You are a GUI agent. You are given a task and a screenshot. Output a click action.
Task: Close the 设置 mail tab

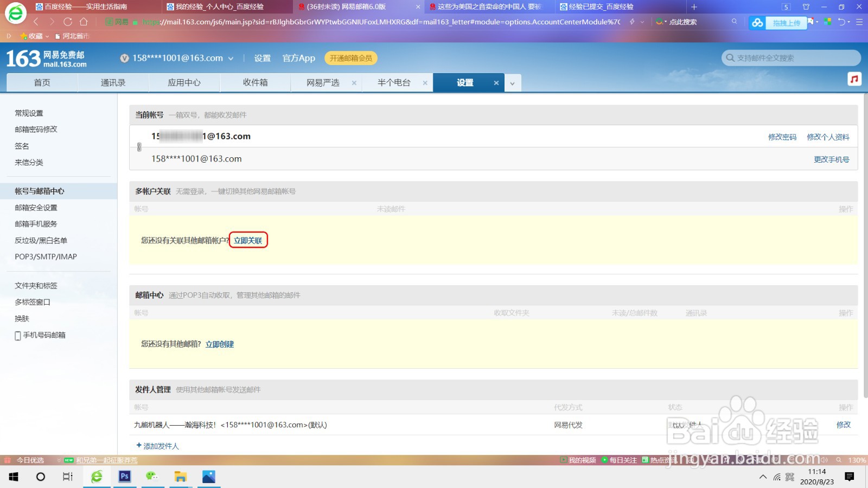pos(496,83)
